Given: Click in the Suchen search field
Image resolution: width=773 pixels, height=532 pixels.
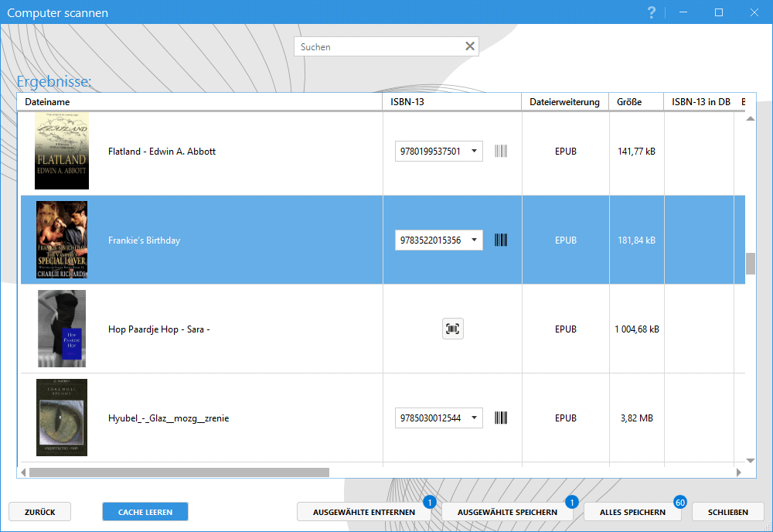Looking at the screenshot, I should pyautogui.click(x=379, y=46).
